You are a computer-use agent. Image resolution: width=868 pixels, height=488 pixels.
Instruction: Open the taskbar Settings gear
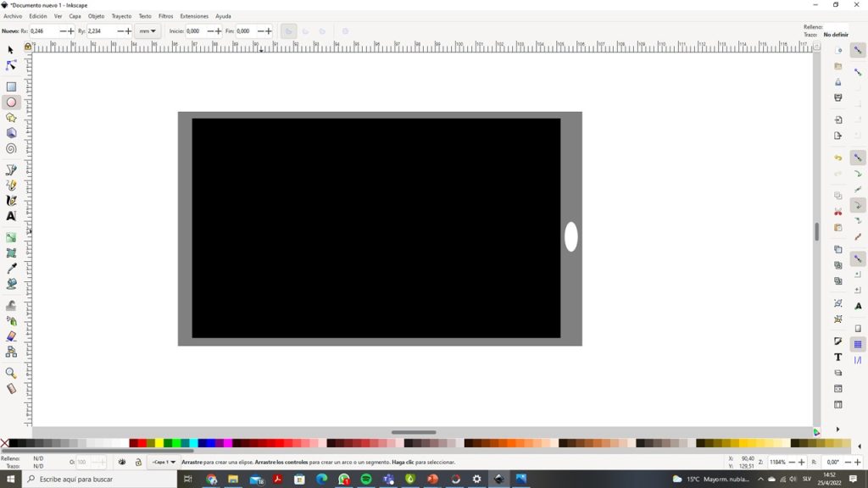tap(476, 480)
